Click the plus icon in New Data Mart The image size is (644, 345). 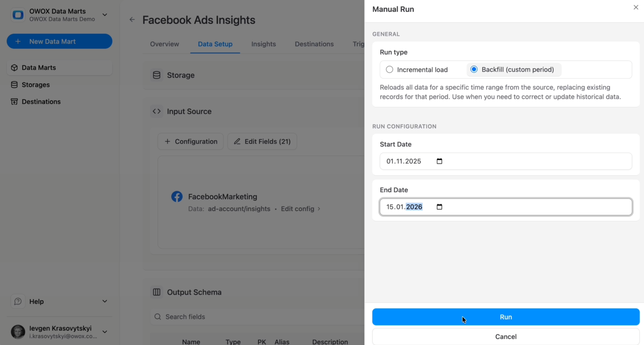(18, 41)
